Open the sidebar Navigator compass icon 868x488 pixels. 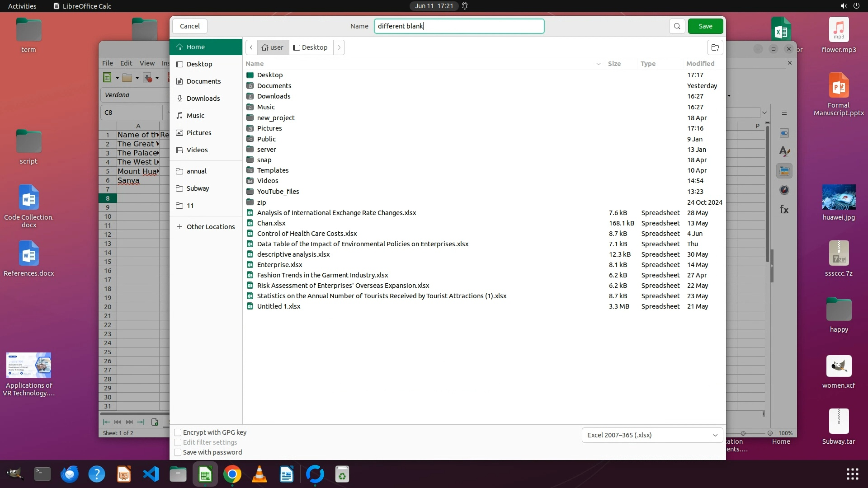pos(784,190)
